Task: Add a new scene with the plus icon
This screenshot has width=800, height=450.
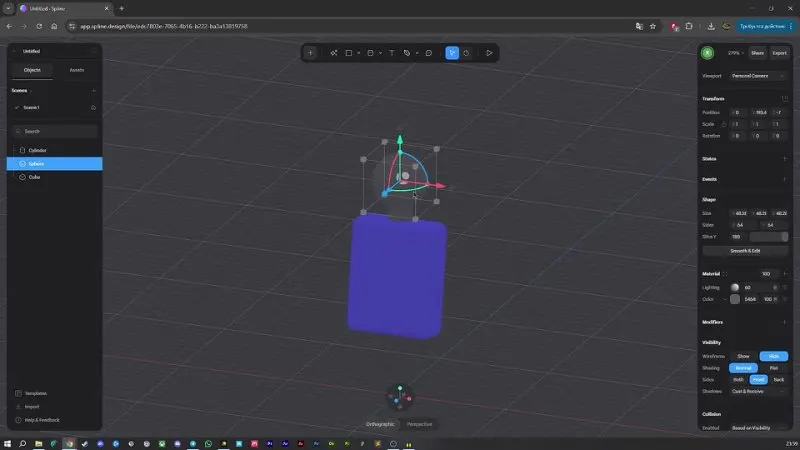Action: 94,91
